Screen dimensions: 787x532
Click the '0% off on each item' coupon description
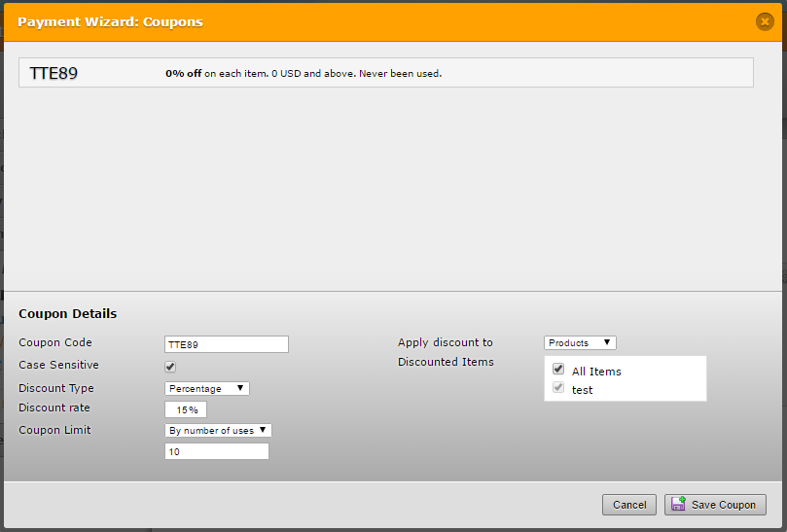pyautogui.click(x=304, y=73)
